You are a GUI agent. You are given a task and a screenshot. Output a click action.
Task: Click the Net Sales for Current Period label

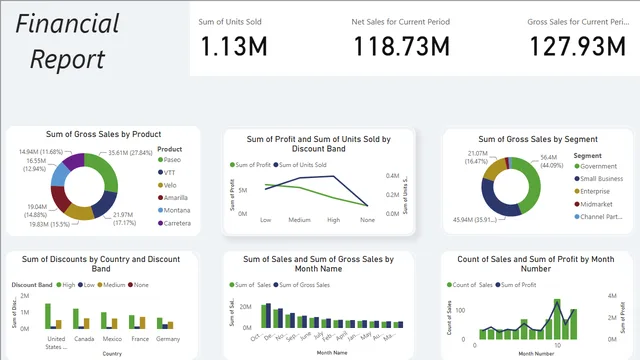(x=401, y=22)
